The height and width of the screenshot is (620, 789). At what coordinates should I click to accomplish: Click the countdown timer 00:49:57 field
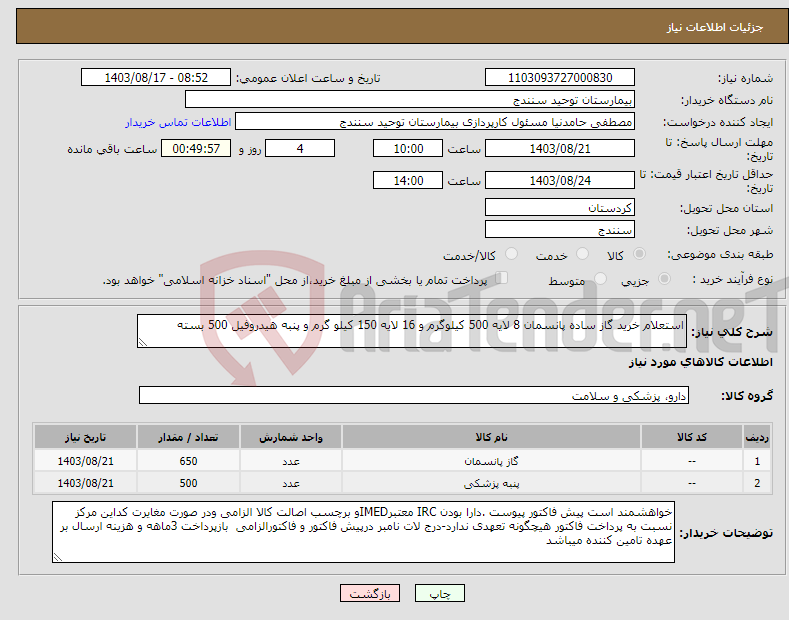196,148
